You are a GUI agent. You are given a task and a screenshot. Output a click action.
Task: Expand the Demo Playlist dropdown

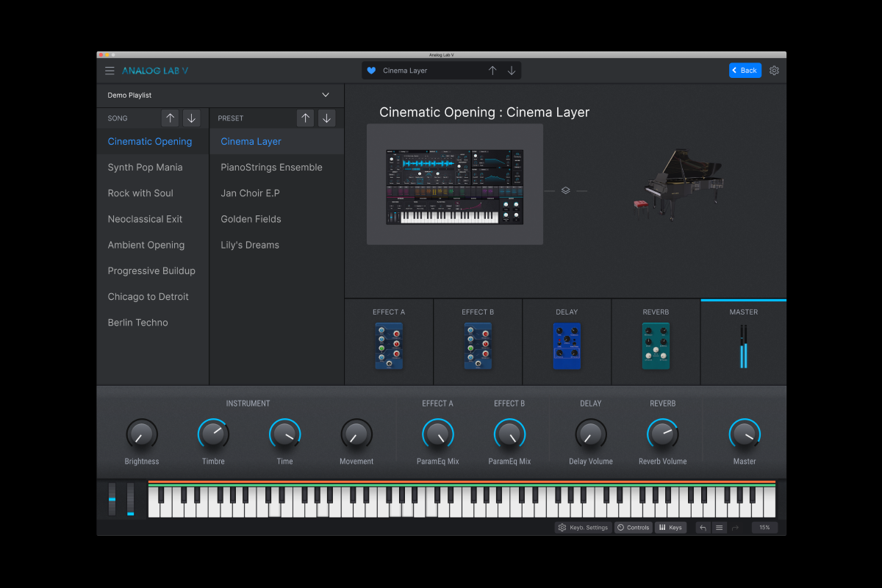326,95
